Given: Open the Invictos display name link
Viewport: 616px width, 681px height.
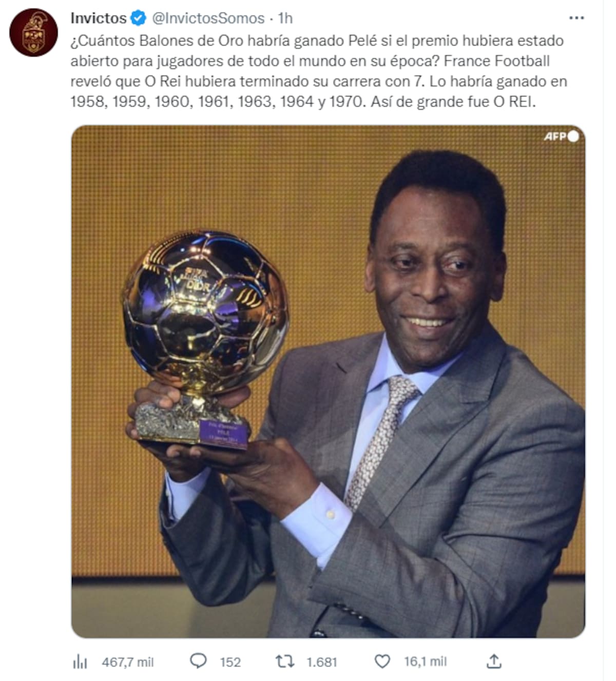Looking at the screenshot, I should click(x=99, y=18).
